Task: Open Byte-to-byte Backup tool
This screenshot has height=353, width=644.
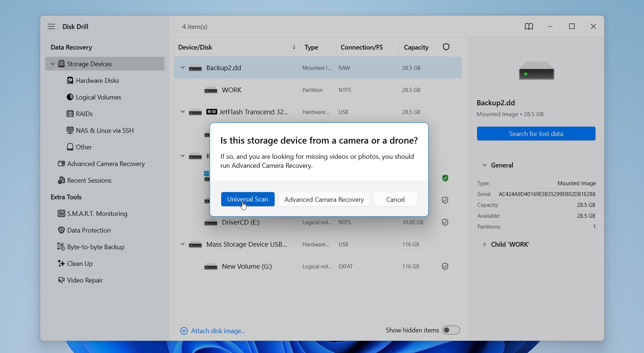Action: click(91, 247)
